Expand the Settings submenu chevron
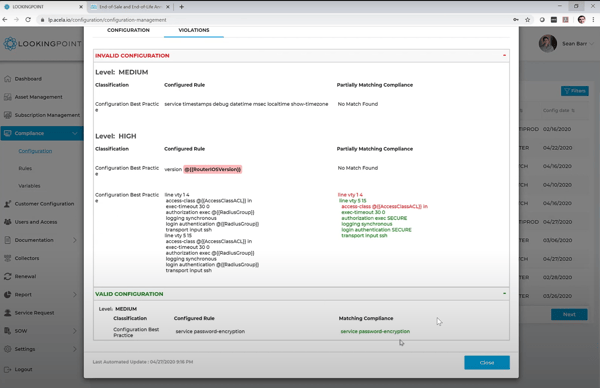The image size is (600, 388). tap(75, 349)
